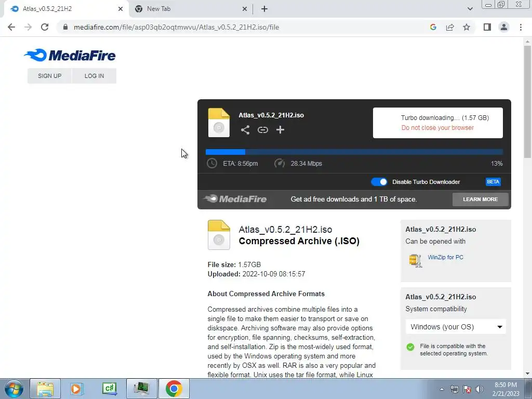Click the plus icon in download panel
The image size is (532, 399).
[280, 130]
